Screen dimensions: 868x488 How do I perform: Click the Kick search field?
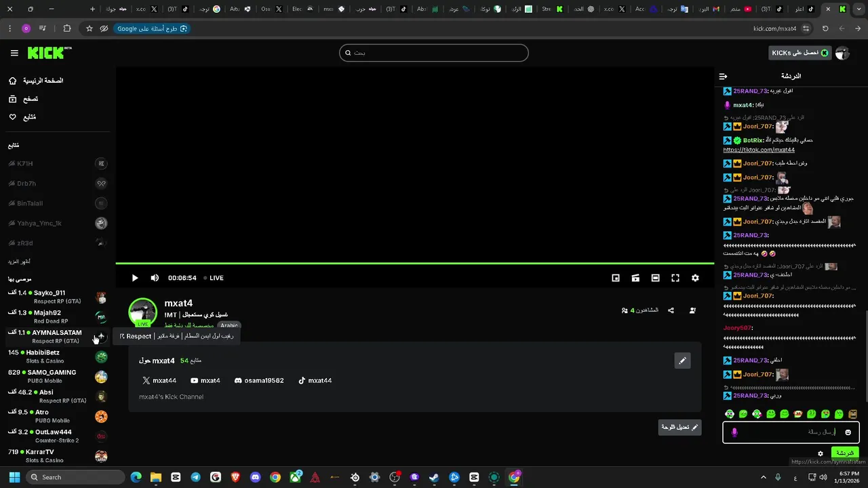(x=434, y=53)
